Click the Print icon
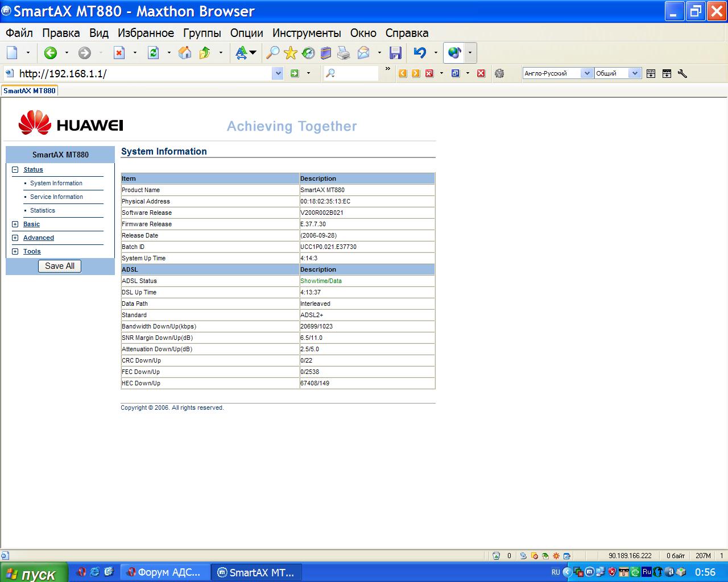 344,53
